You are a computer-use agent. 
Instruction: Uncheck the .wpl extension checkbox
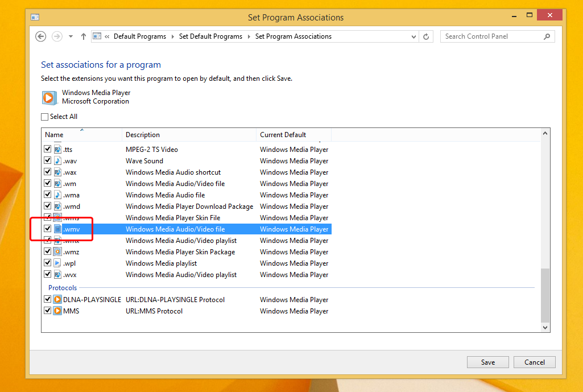click(x=47, y=263)
